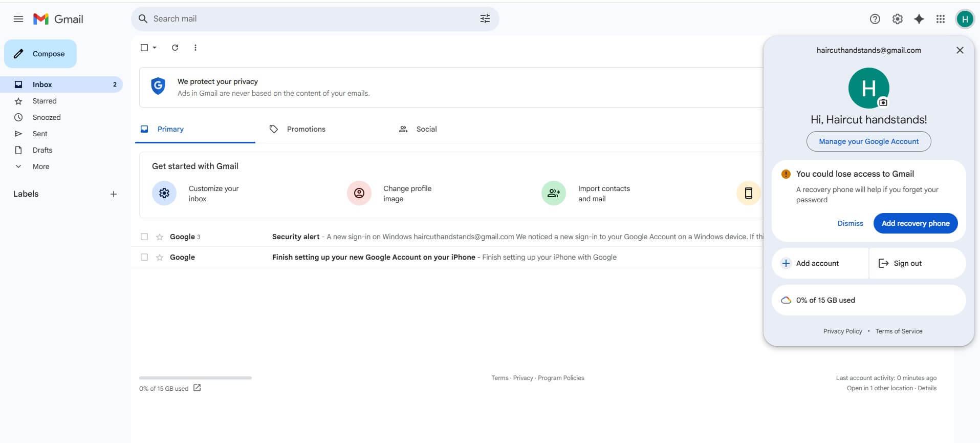Viewport: 980px width, 443px height.
Task: Click the Change profile image icon
Action: 359,193
